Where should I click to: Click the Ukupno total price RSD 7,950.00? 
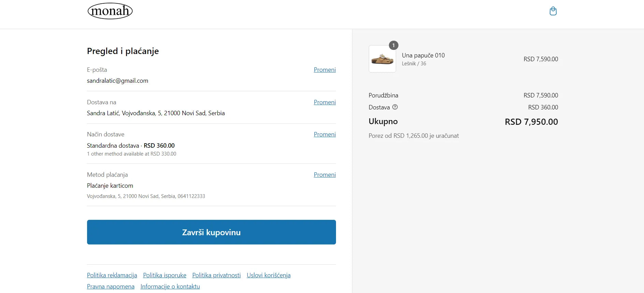click(x=531, y=122)
